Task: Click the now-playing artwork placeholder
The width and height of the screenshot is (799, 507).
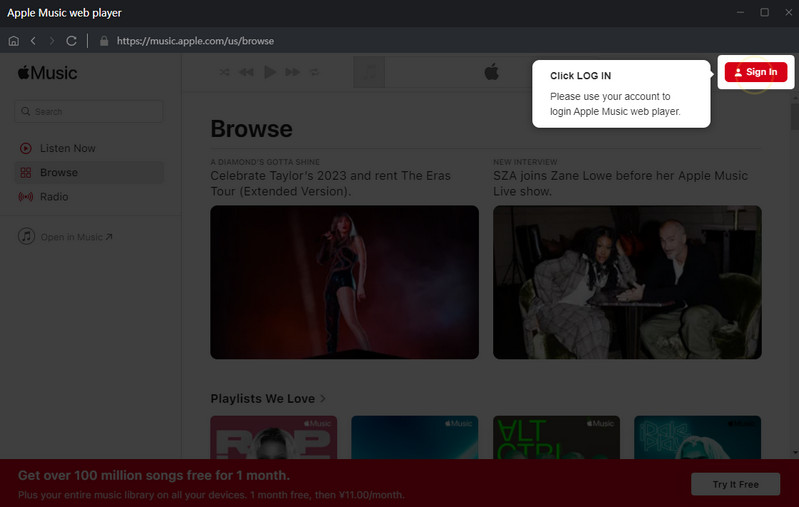Action: pyautogui.click(x=369, y=72)
